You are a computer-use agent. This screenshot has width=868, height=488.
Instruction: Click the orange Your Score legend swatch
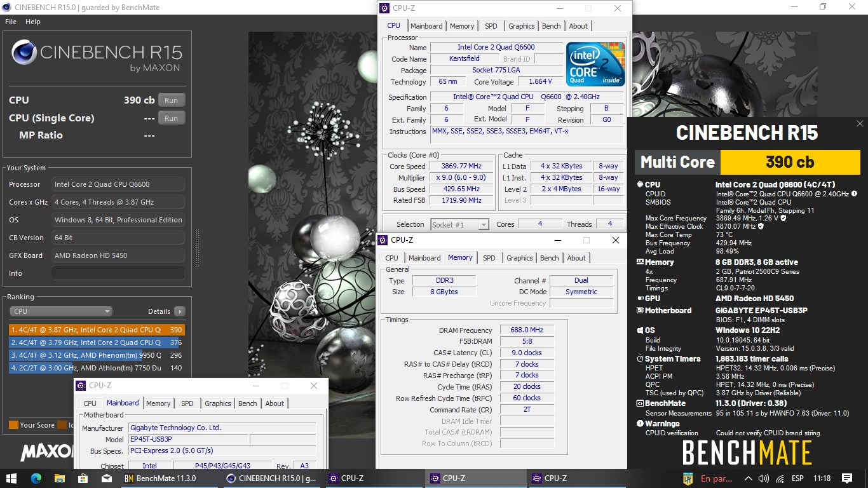point(13,425)
